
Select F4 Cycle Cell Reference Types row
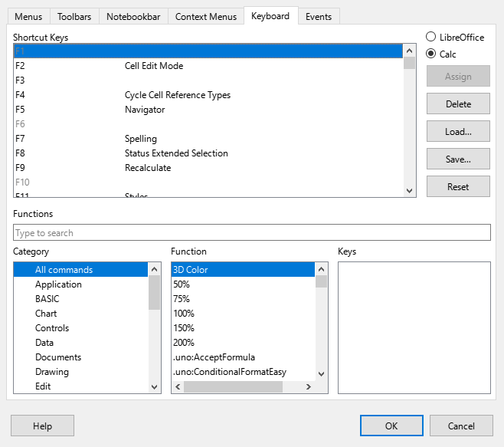click(208, 95)
